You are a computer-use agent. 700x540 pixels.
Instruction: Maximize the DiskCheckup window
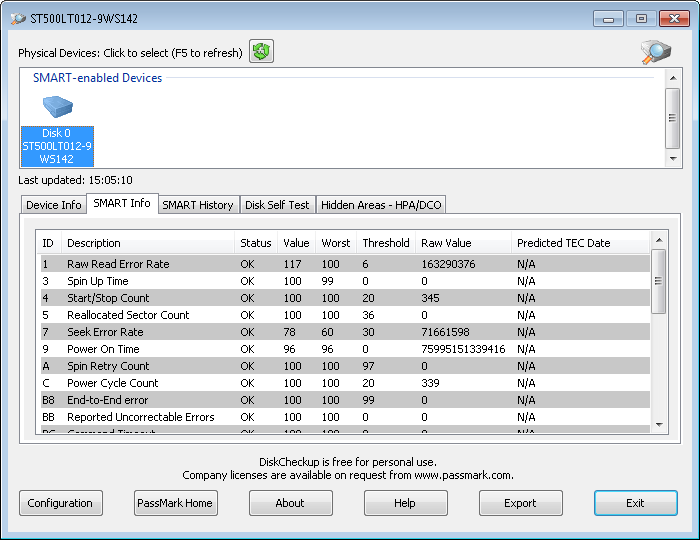(642, 19)
